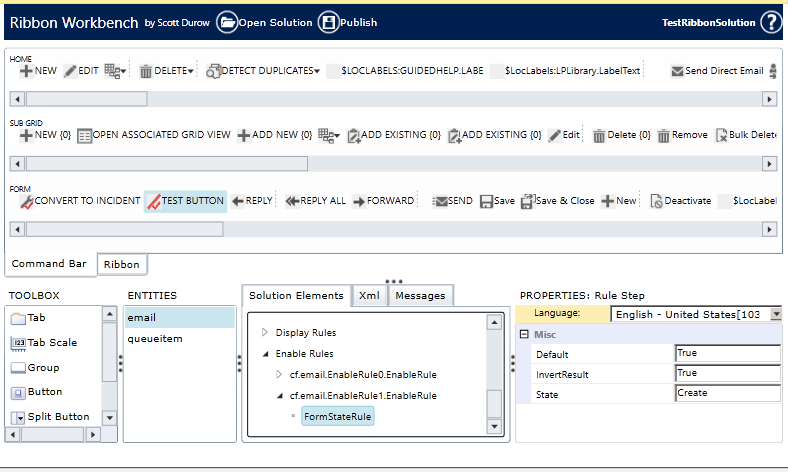Click the $LOCLABELS:GUIDEDHELP.LABE button

pos(405,71)
